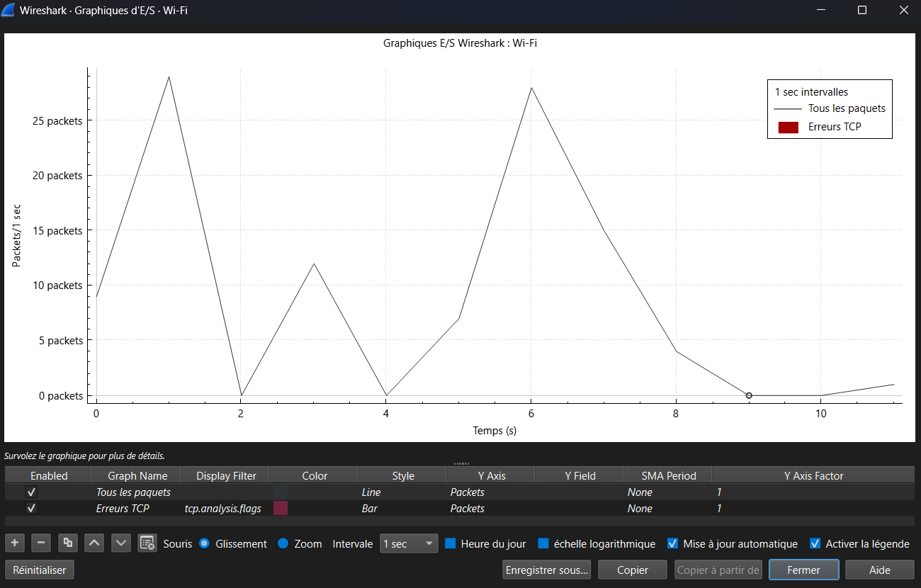Open the Y Axis cell of Tous les paquets
This screenshot has width=921, height=588.
(490, 492)
